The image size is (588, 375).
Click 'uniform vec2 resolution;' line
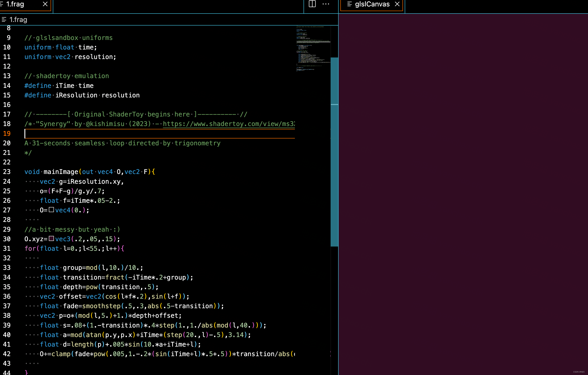[x=70, y=57]
